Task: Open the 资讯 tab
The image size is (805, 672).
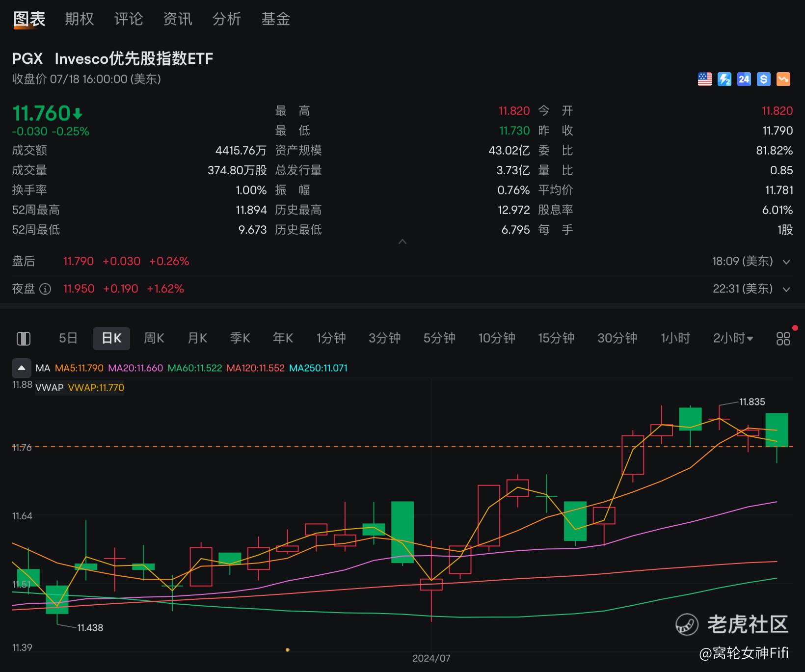Action: tap(178, 19)
